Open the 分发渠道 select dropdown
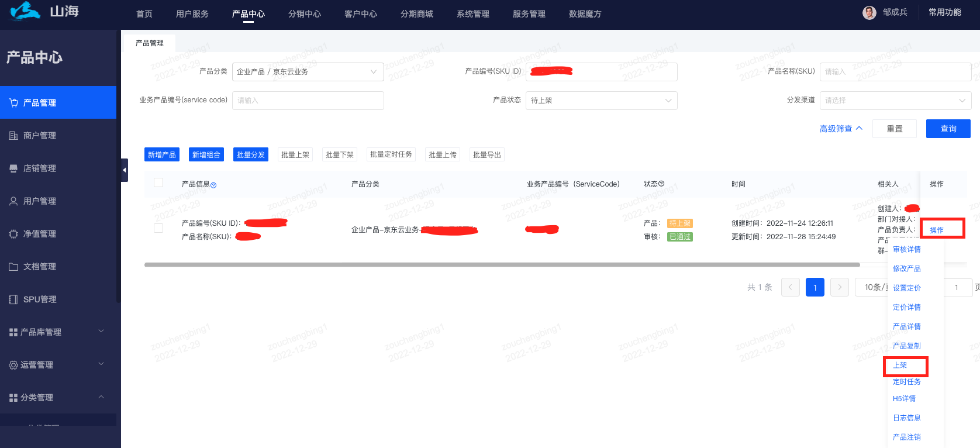The height and width of the screenshot is (448, 980). coord(896,101)
